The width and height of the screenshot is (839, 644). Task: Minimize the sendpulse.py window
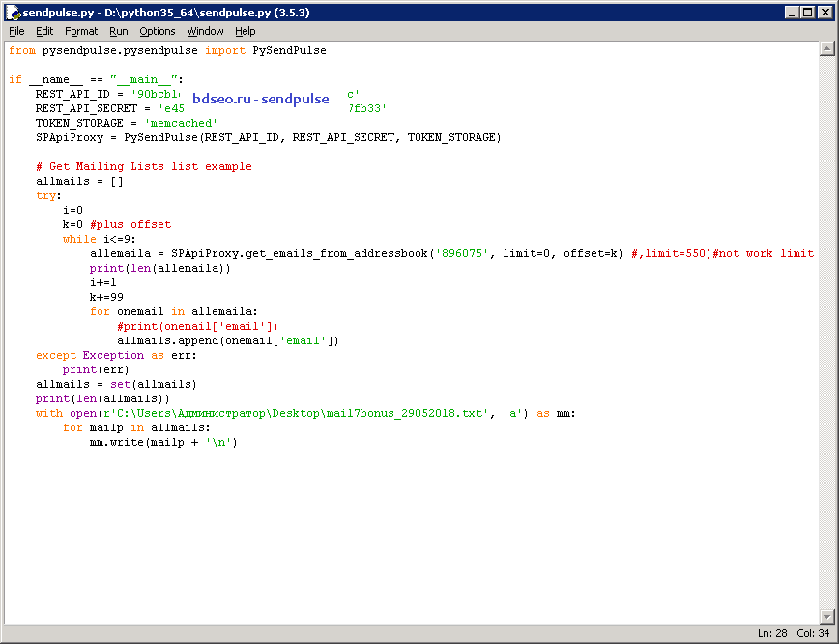coord(792,13)
